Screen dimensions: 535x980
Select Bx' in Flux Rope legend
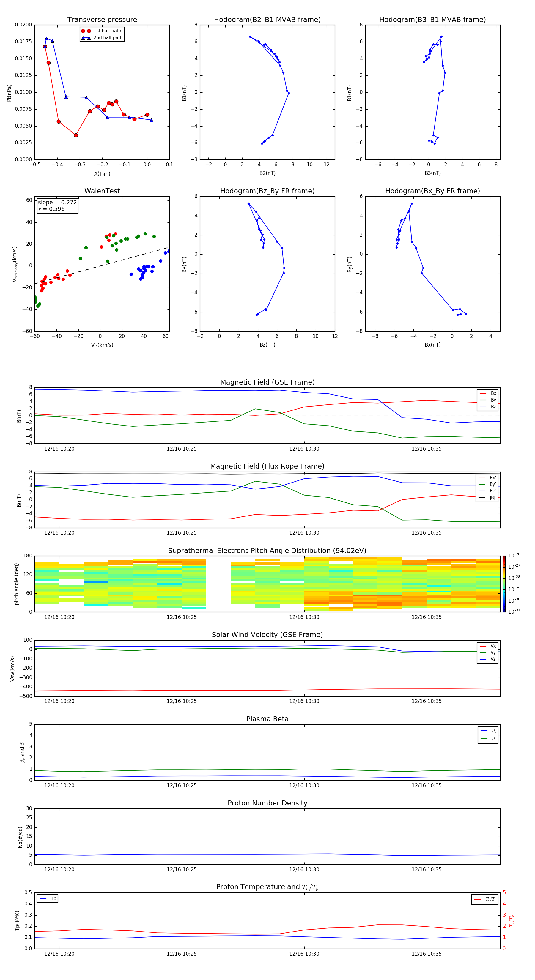[x=487, y=478]
